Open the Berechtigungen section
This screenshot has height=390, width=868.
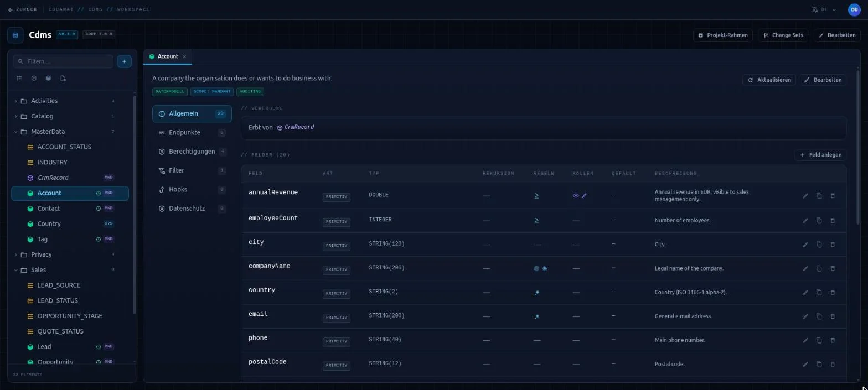pos(192,152)
